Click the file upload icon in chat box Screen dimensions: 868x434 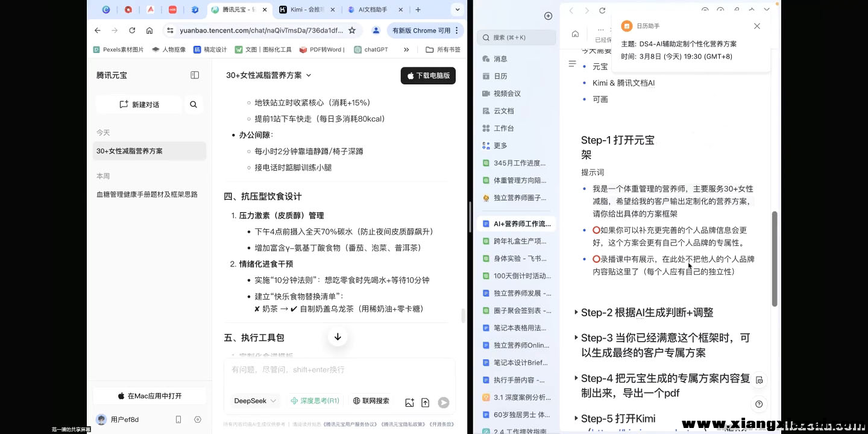pos(426,403)
